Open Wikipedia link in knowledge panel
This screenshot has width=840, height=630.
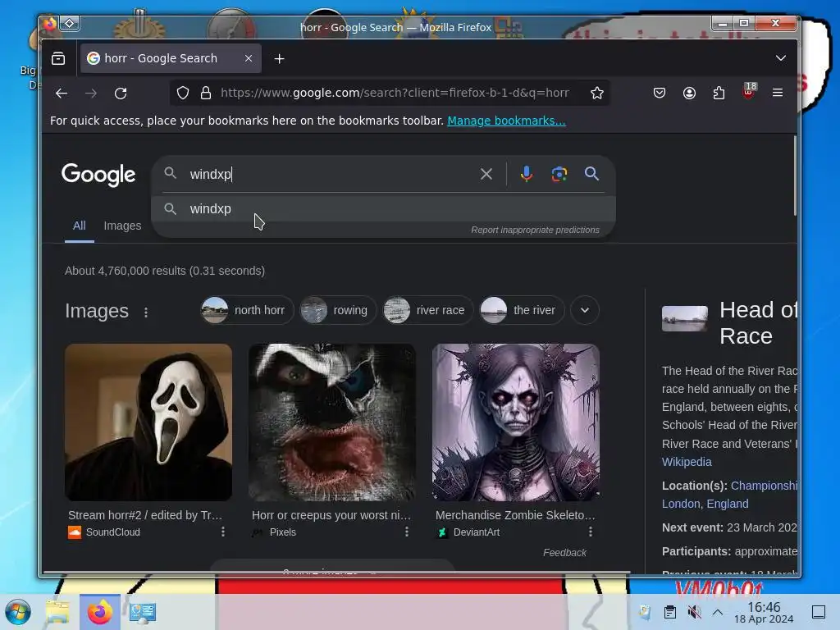tap(687, 462)
